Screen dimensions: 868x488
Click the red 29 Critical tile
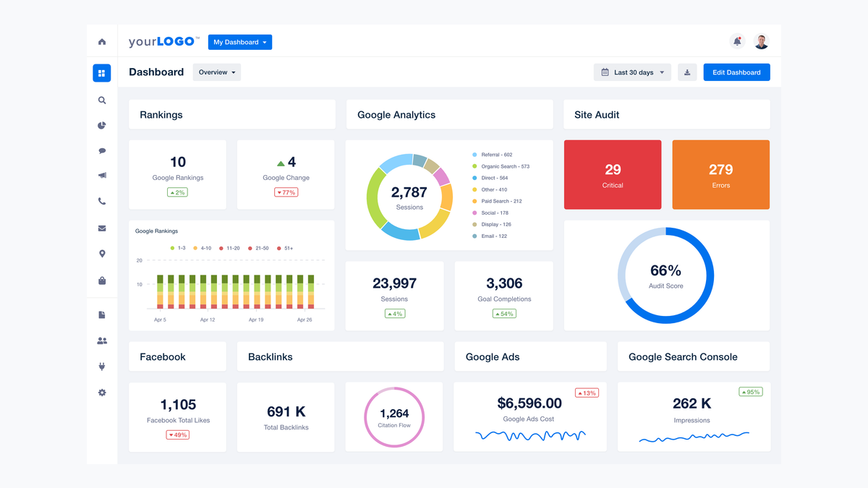tap(613, 175)
